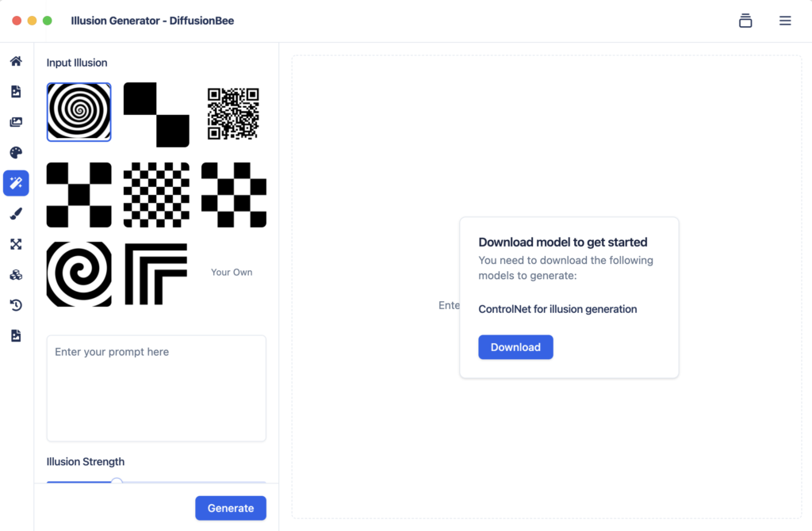This screenshot has height=531, width=812.
Task: Select the paintbrush sidebar tool
Action: point(16,214)
